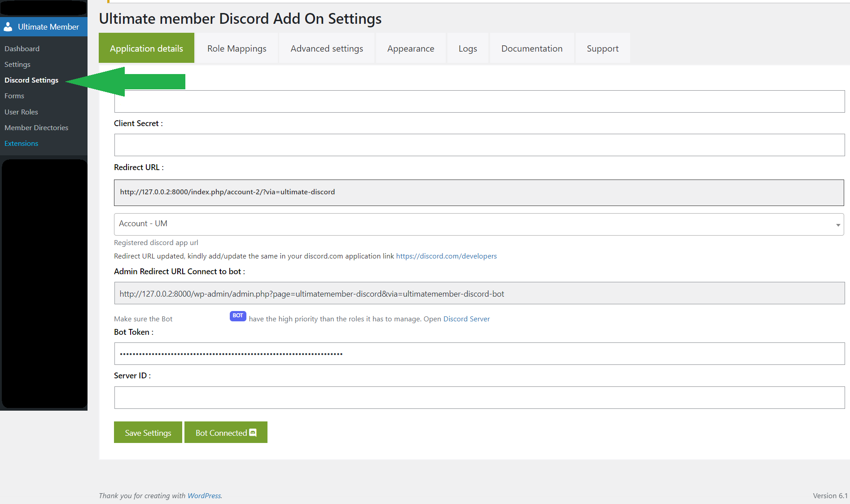
Task: Open Extensions in the sidebar
Action: 21,143
